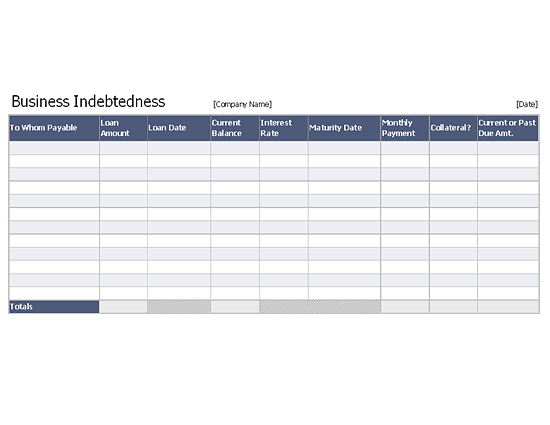Select the [Date] placeholder field
The image size is (550, 425).
[527, 104]
